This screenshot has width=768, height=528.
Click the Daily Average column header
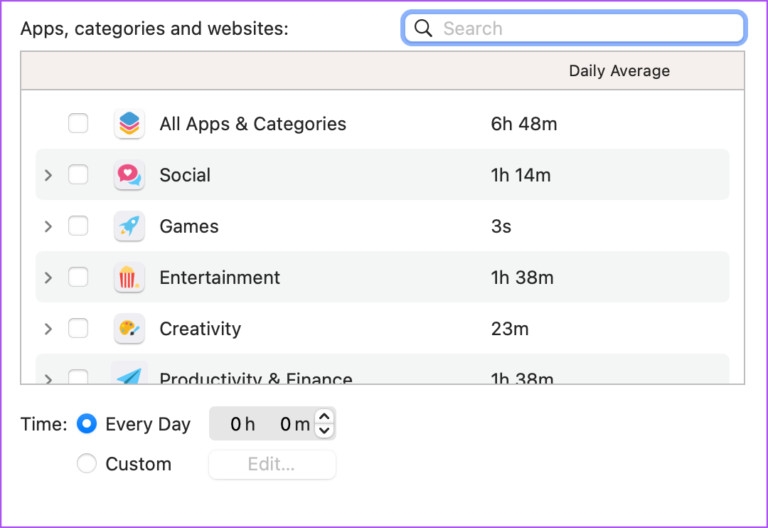619,71
